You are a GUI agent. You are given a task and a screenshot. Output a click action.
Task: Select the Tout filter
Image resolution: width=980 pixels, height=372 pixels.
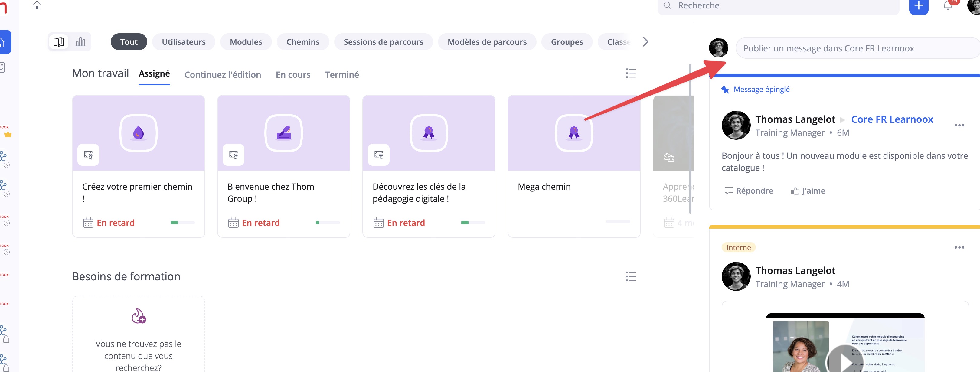pos(129,42)
